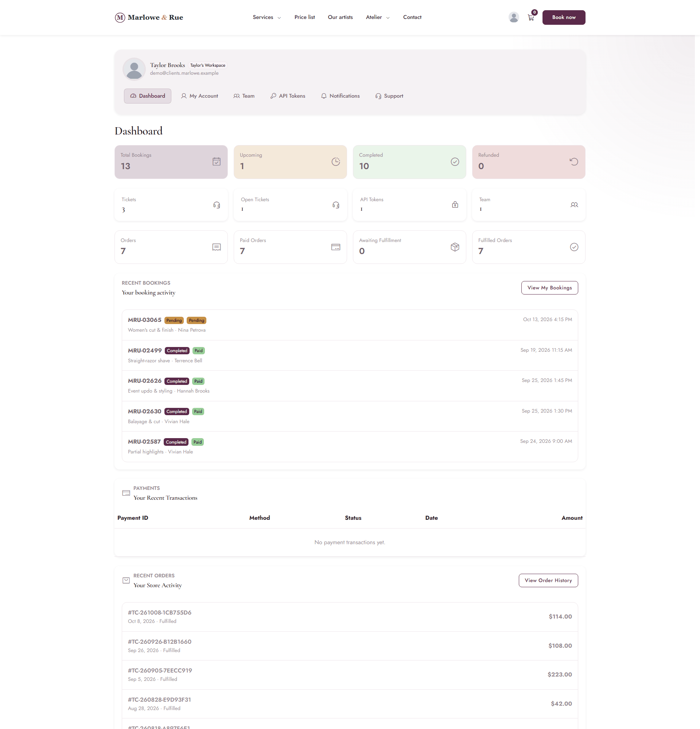Click the credit card icon in Paid Orders card
Screen dimensions: 700x729
[335, 247]
